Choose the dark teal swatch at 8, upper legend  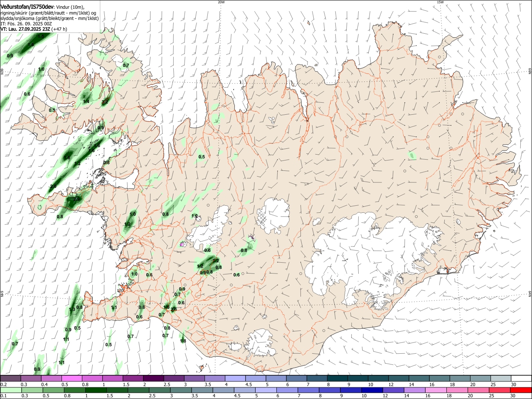(337, 378)
